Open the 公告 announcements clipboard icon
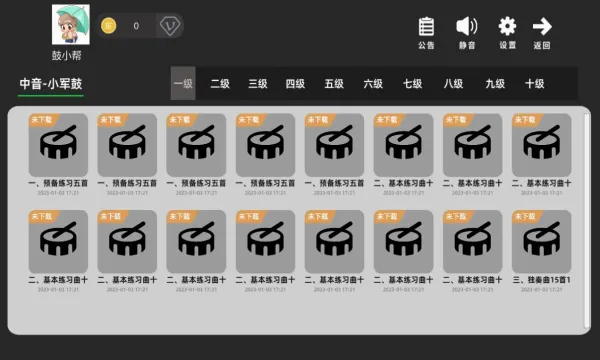600x360 pixels. pyautogui.click(x=426, y=27)
